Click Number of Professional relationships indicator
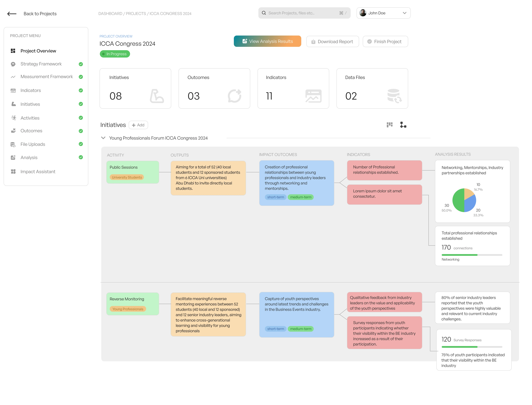The image size is (532, 405). (385, 170)
